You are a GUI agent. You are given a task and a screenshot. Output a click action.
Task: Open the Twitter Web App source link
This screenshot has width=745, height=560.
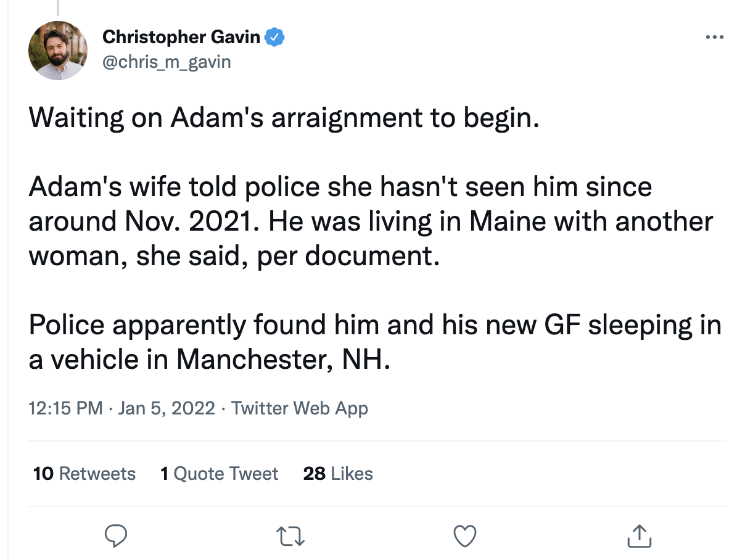299,408
